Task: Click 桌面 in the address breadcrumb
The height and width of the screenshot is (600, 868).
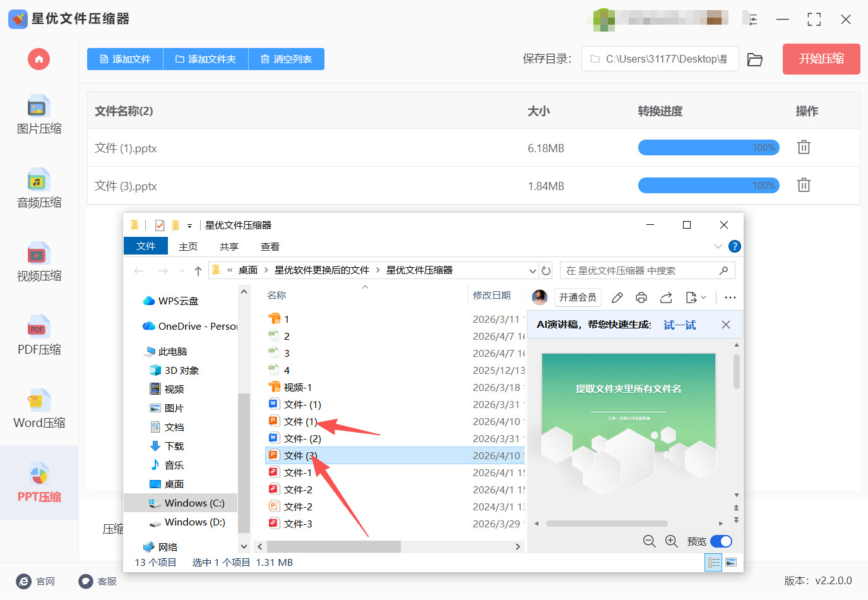Action: 248,270
